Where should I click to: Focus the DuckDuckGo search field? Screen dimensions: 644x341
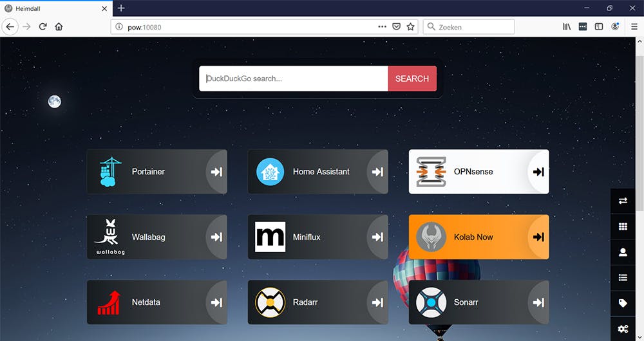294,78
